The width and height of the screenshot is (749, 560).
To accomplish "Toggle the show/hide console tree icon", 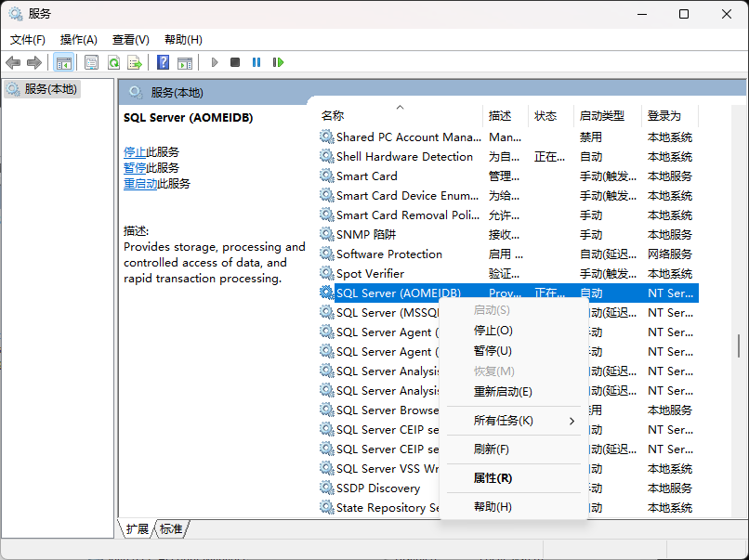I will (x=63, y=62).
